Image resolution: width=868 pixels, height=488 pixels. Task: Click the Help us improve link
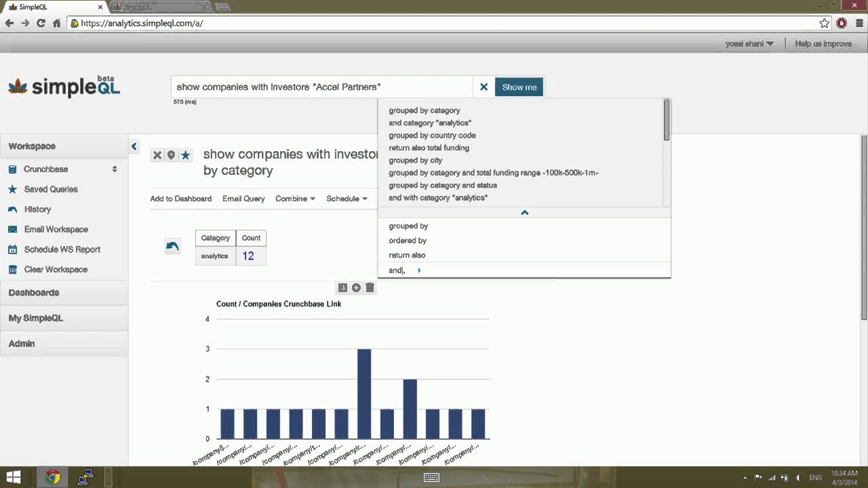click(x=823, y=43)
